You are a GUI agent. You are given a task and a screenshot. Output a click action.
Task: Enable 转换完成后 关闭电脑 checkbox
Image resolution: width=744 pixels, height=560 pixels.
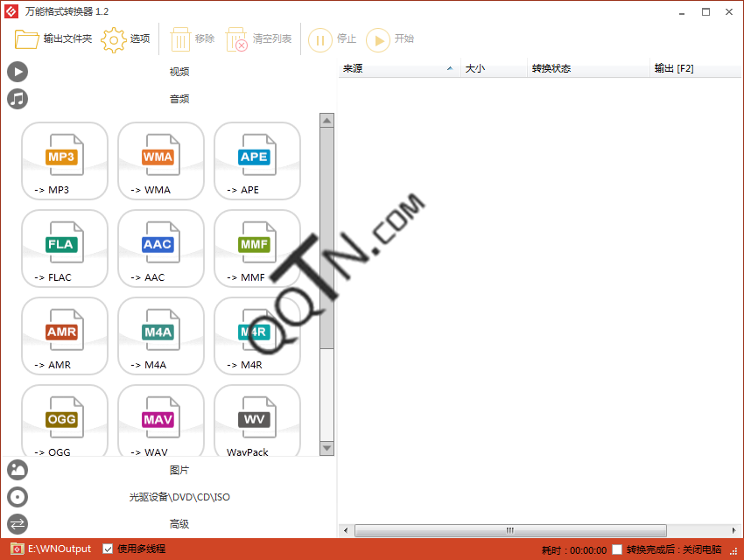tap(617, 549)
